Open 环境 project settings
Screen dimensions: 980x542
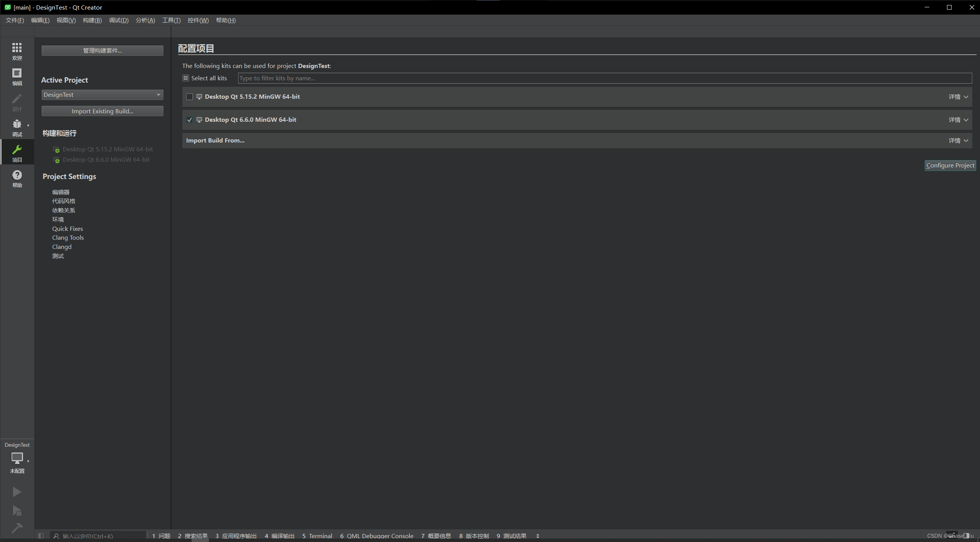coord(58,220)
